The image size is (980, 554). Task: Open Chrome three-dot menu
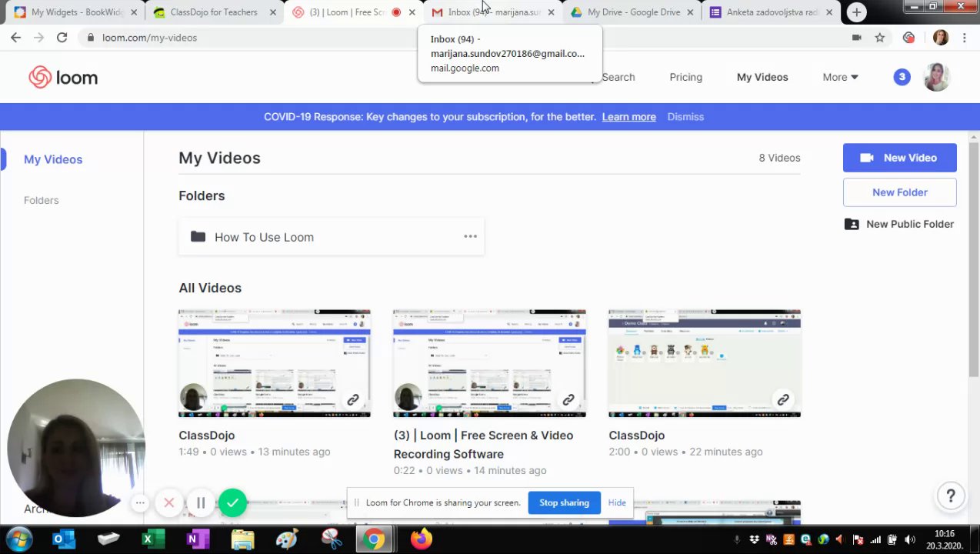964,38
